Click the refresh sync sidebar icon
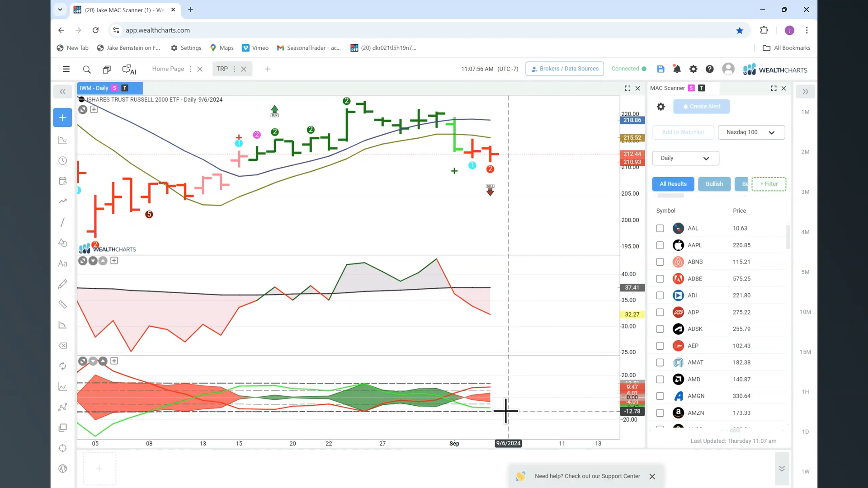 pyautogui.click(x=63, y=366)
